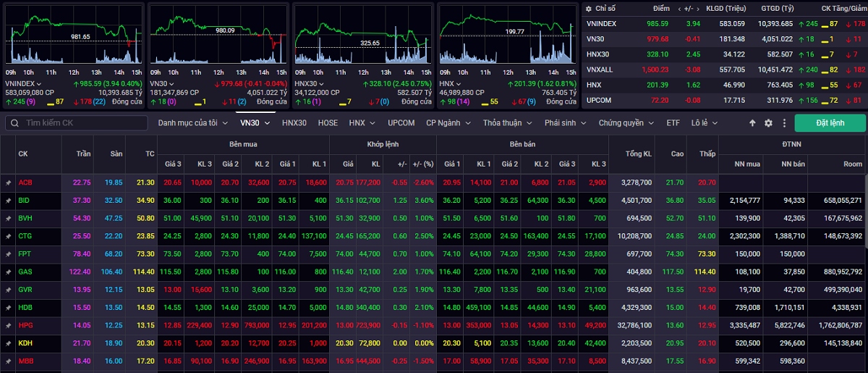Open the VN30 list dropdown
The height and width of the screenshot is (373, 868).
pos(255,123)
